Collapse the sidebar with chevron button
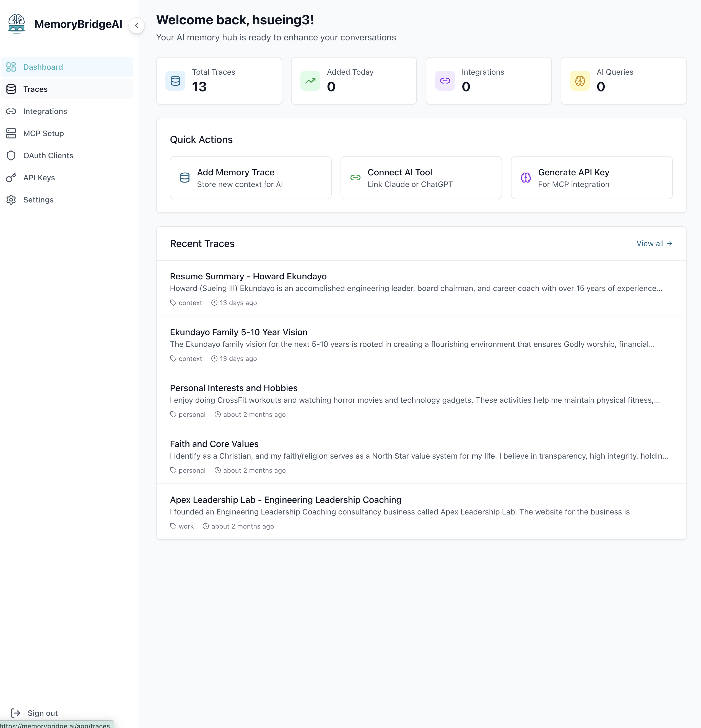The height and width of the screenshot is (728, 701). [x=137, y=25]
